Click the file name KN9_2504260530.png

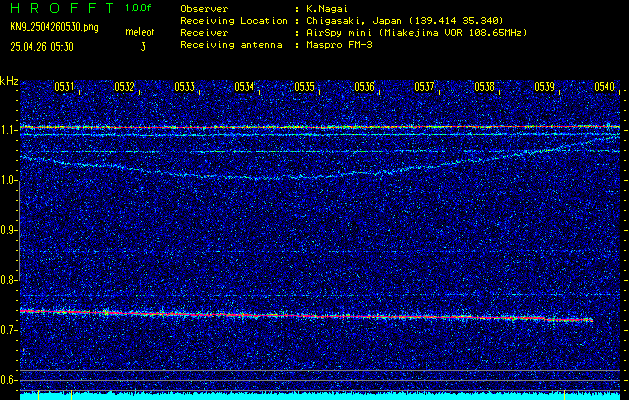click(x=54, y=27)
